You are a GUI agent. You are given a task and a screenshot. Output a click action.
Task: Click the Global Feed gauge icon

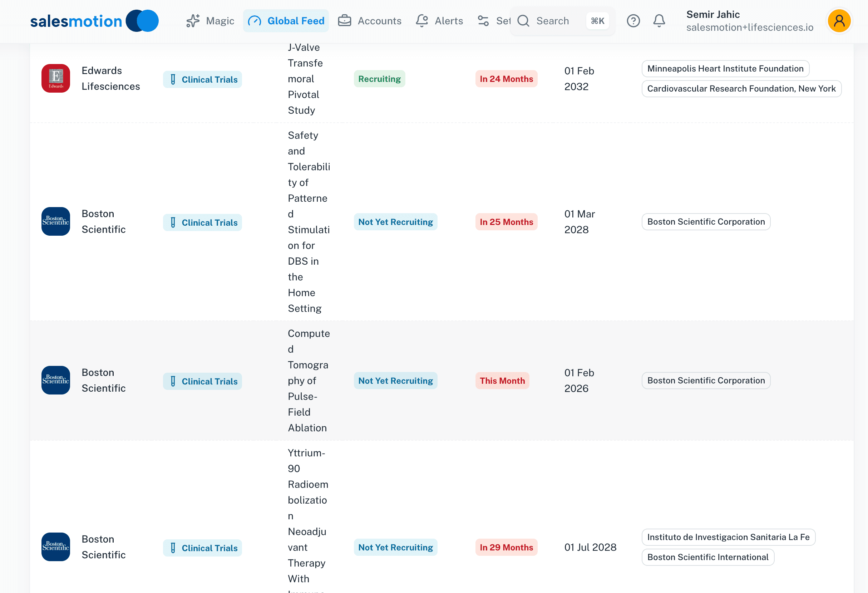(254, 21)
